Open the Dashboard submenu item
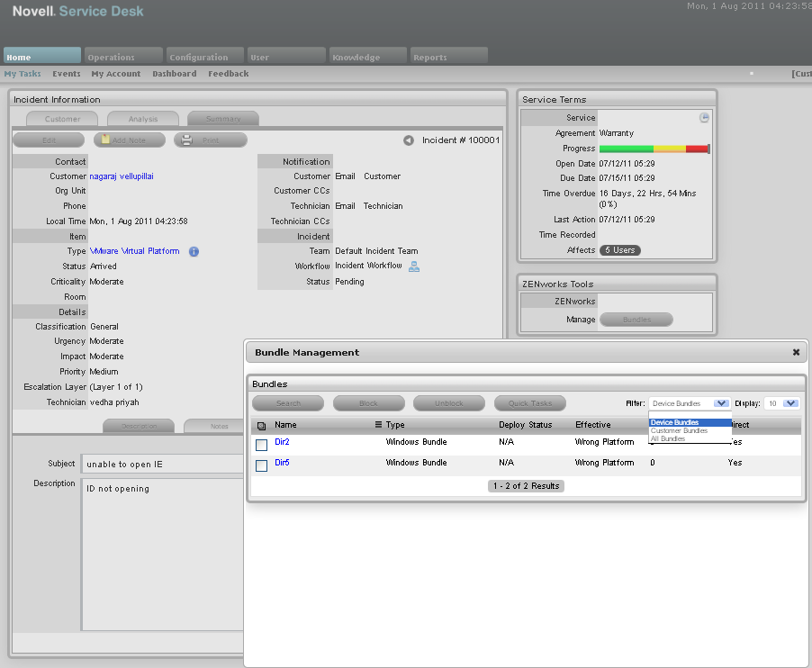This screenshot has width=812, height=668. [174, 74]
